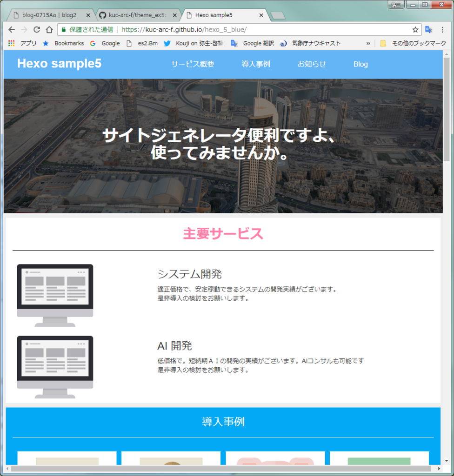The image size is (454, 476).
Task: Open the Blog nav link
Action: [361, 64]
